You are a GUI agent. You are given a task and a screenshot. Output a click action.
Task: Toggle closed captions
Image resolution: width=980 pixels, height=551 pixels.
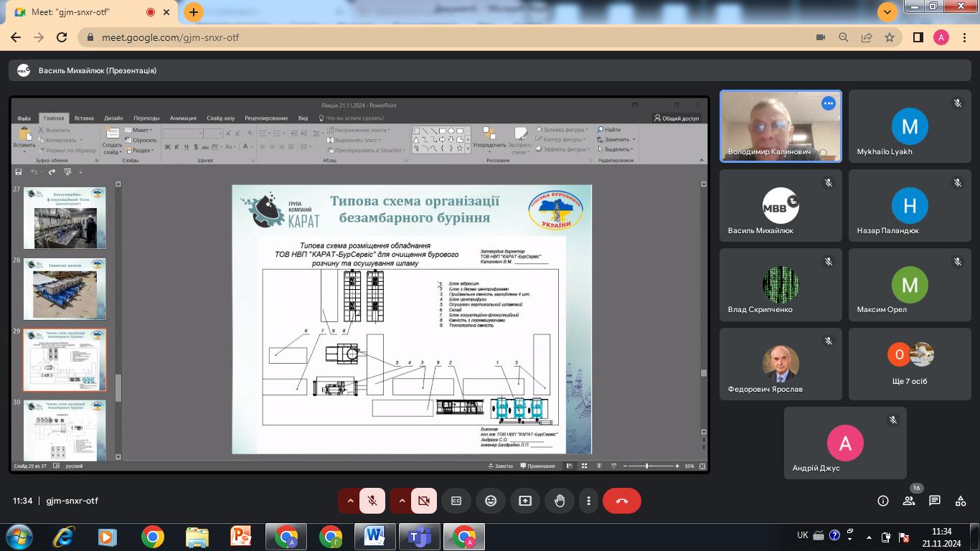click(x=456, y=501)
